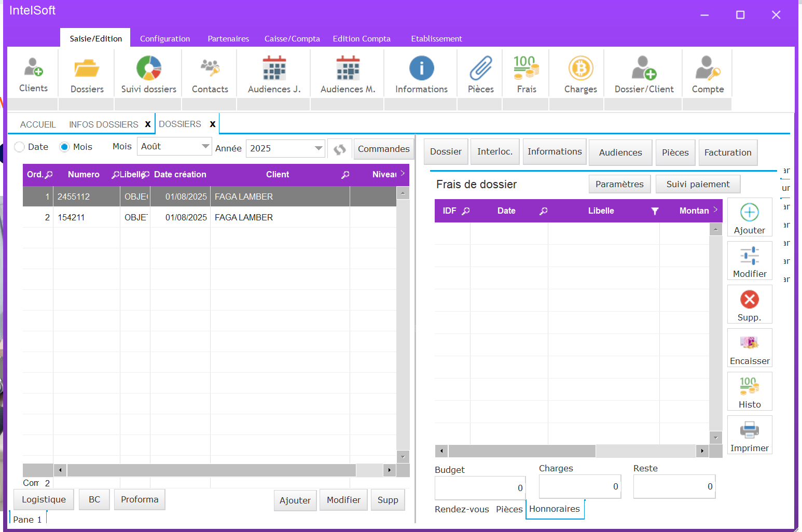Image resolution: width=802 pixels, height=532 pixels.
Task: Click the Proforma button
Action: point(140,499)
